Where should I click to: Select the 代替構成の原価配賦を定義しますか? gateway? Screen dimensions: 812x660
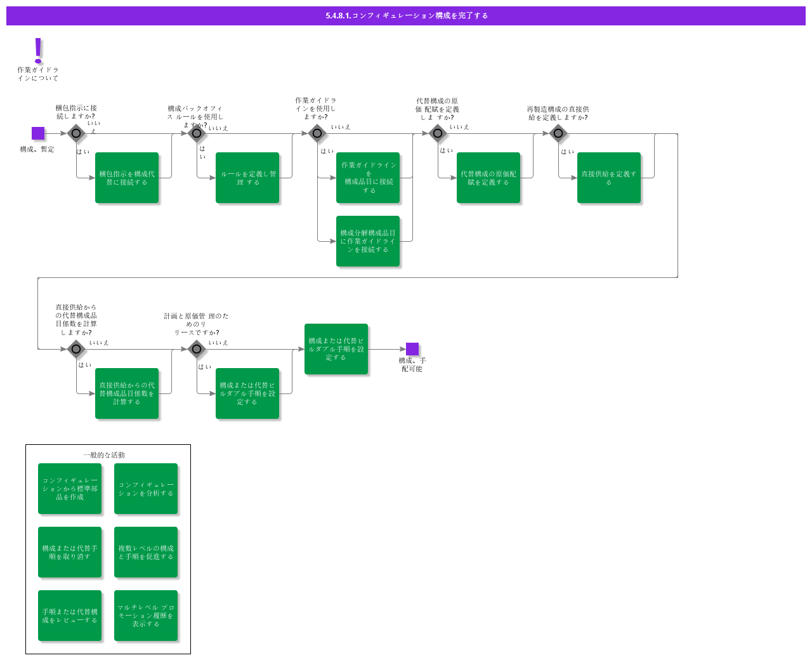coord(438,133)
